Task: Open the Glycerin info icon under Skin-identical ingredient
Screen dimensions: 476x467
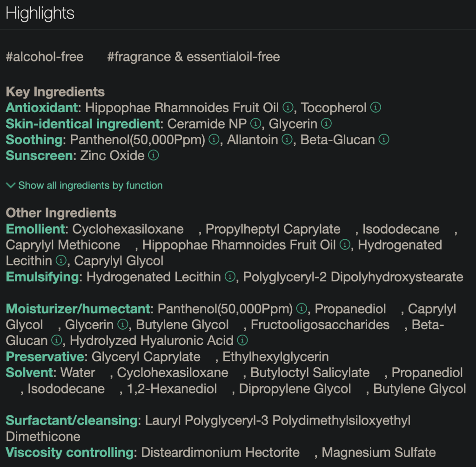Action: [x=327, y=124]
